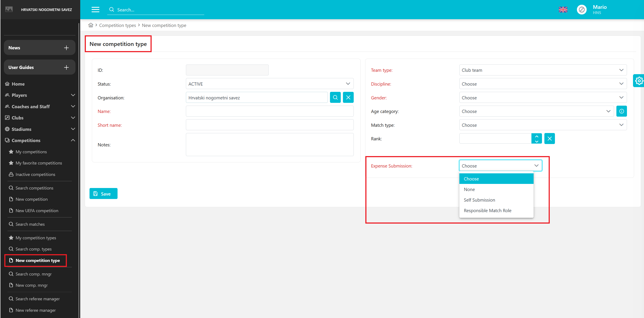The height and width of the screenshot is (318, 644).
Task: Open Competition types breadcrumb link
Action: click(x=118, y=25)
